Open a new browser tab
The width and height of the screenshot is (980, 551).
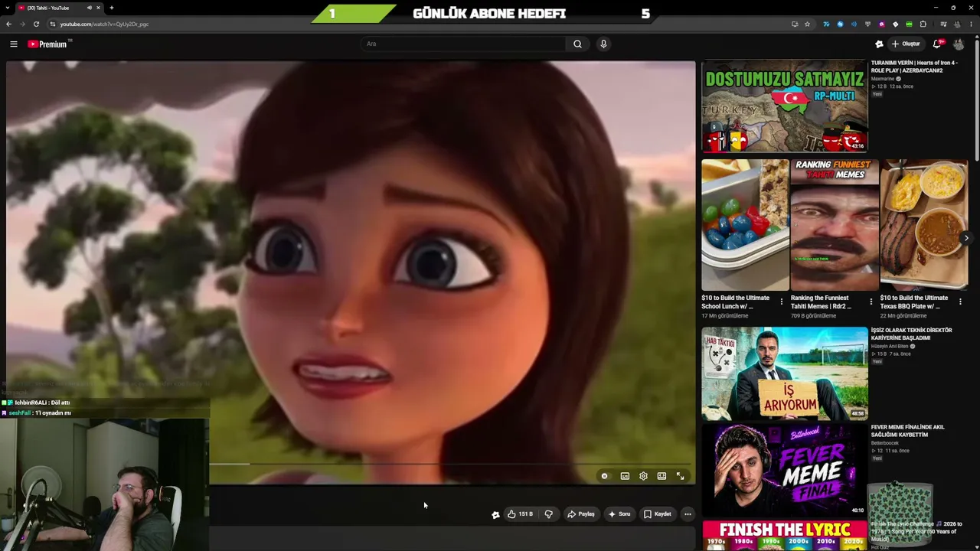(112, 8)
